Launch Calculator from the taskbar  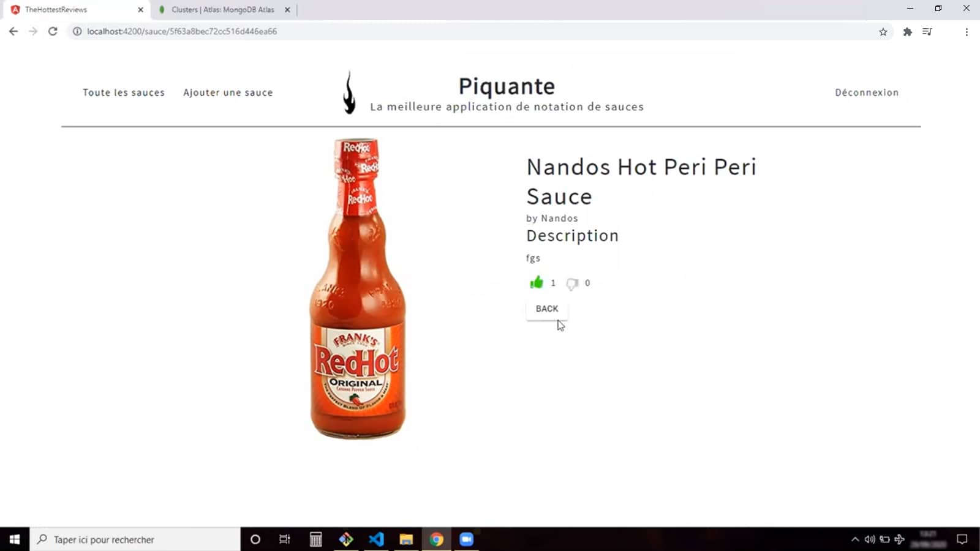tap(315, 539)
